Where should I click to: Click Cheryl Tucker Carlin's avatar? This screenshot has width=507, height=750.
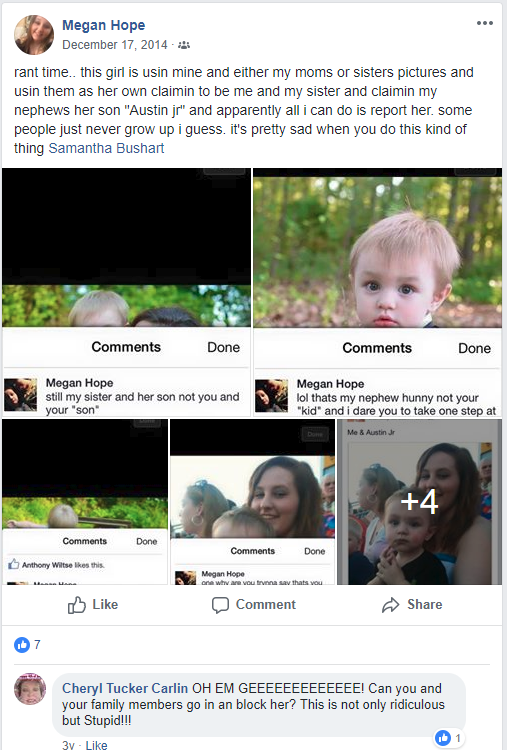[30, 689]
